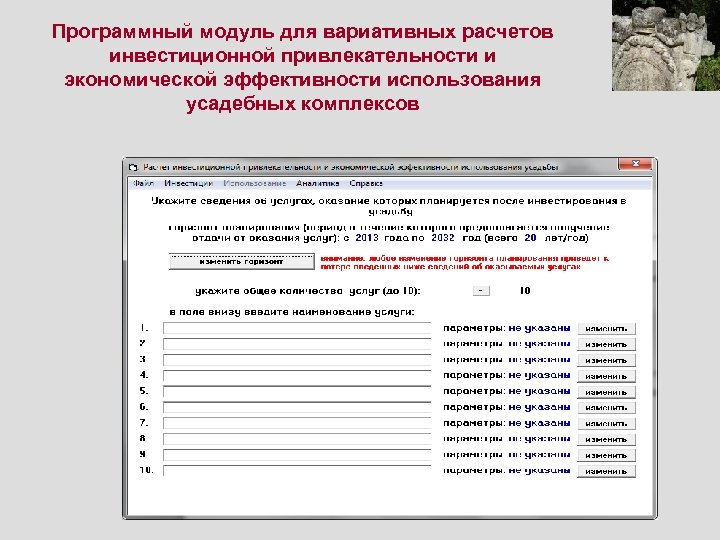720x540 pixels.
Task: Click the application window title icon
Action: (134, 167)
